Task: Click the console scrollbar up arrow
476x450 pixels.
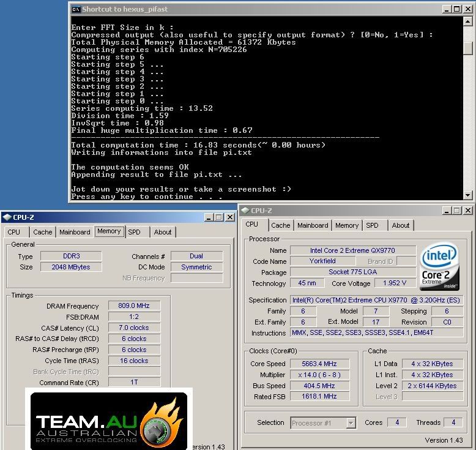Action: point(468,21)
